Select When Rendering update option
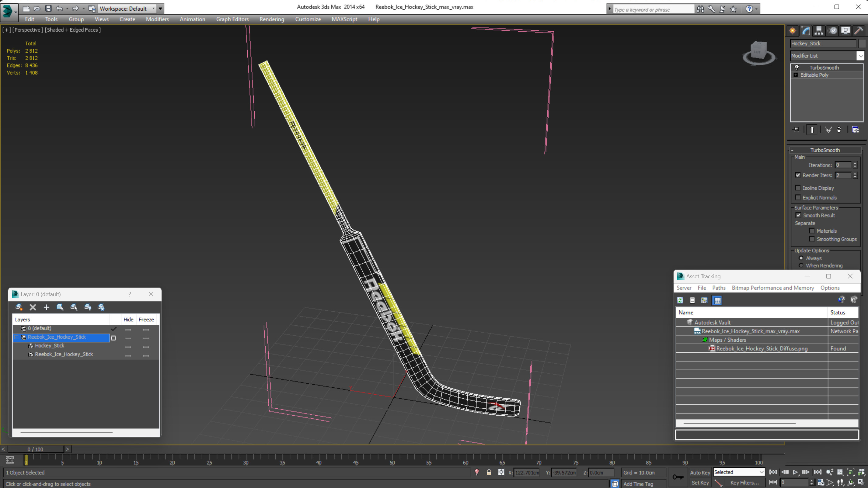 [801, 265]
